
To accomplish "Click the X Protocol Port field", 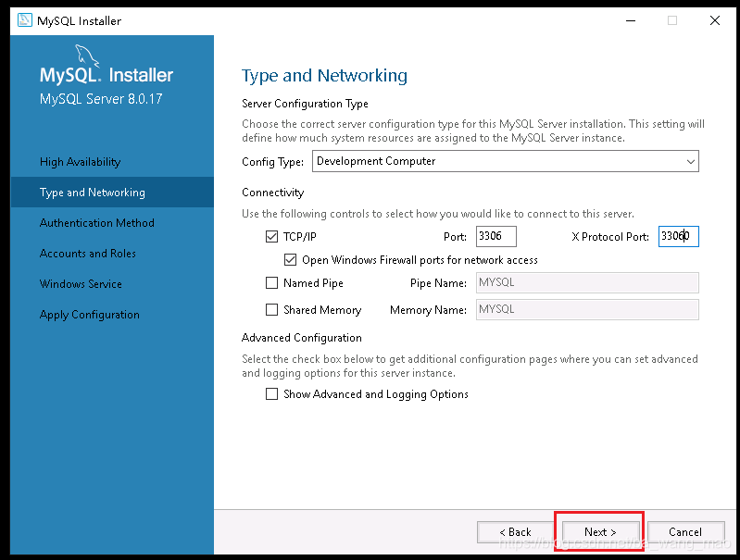I will (x=679, y=236).
